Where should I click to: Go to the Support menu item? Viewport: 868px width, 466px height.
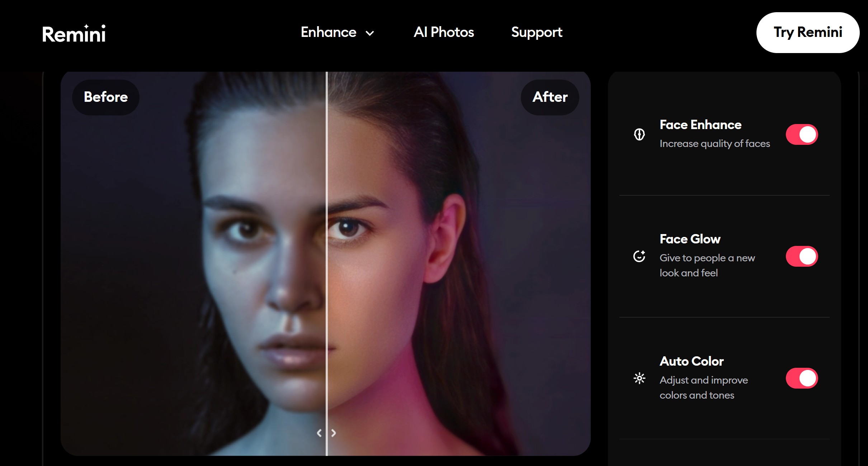(x=537, y=32)
